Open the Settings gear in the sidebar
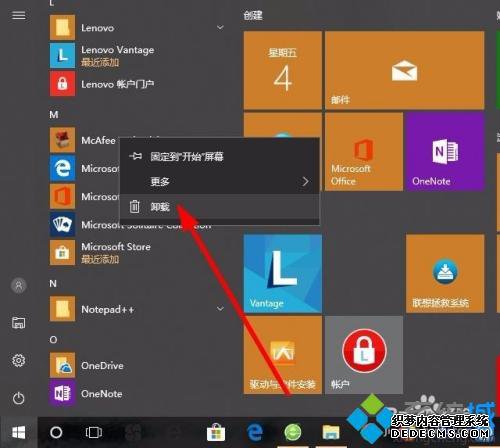The height and width of the screenshot is (448, 500). tap(18, 360)
